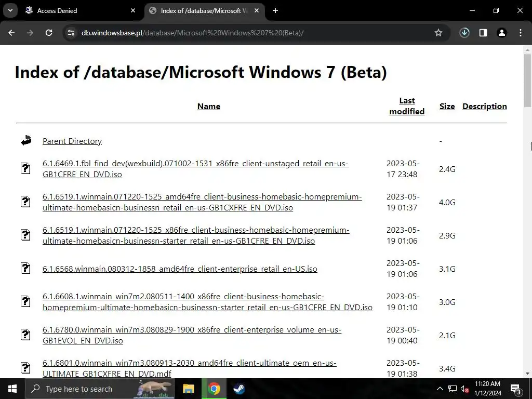
Task: Click file icon beside 6.1.6568 entry
Action: 25,268
